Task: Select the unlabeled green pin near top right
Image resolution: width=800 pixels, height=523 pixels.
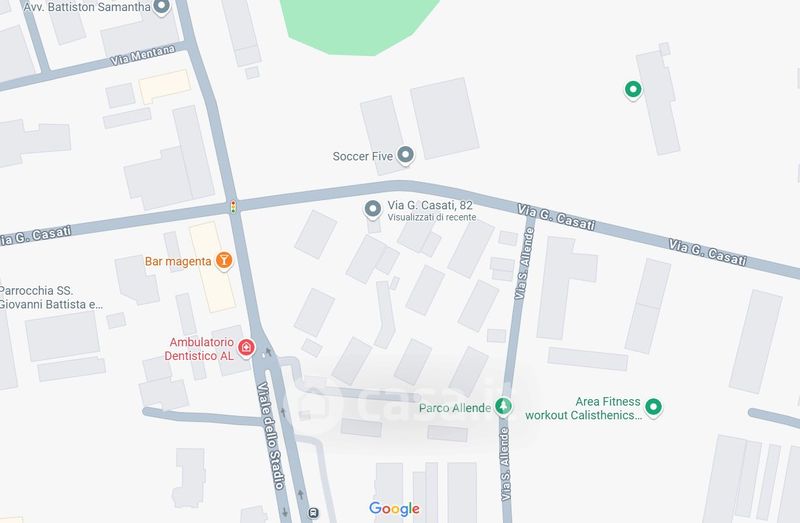Action: coord(633,90)
